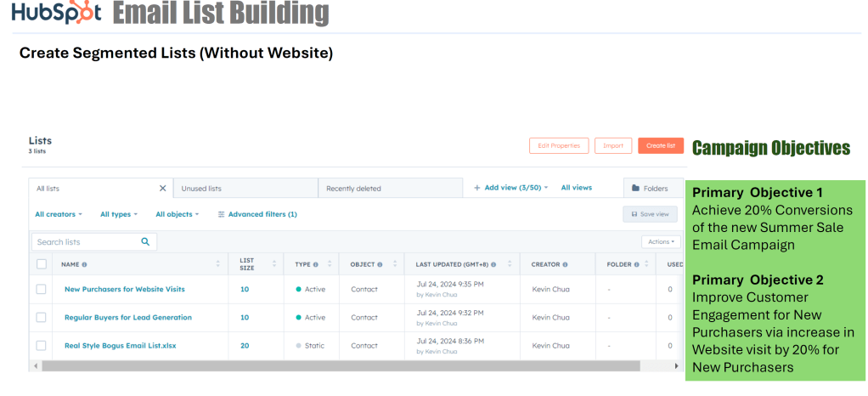Click the info icon next to CREATOR header
The height and width of the screenshot is (396, 868).
565,264
